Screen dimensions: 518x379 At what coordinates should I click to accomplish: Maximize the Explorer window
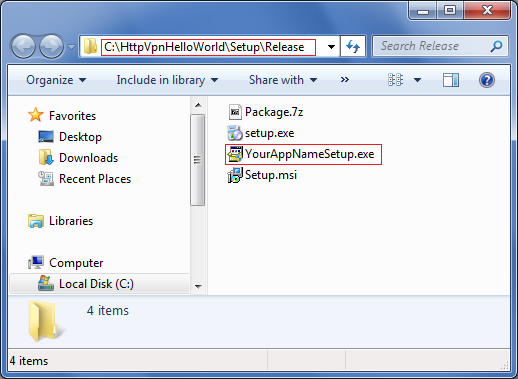point(450,11)
